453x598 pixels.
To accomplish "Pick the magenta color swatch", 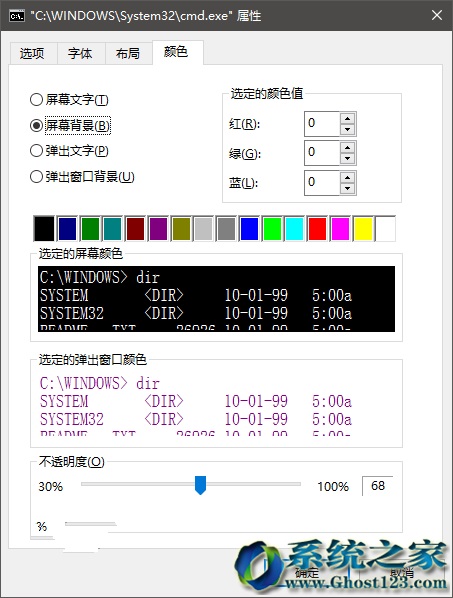I will [x=341, y=228].
